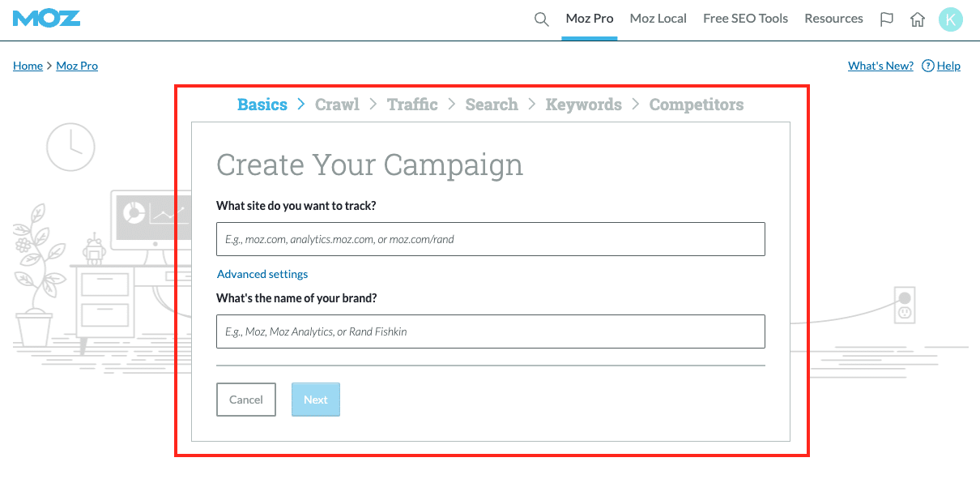The image size is (980, 479).
Task: Click the brand name input field
Action: (490, 331)
